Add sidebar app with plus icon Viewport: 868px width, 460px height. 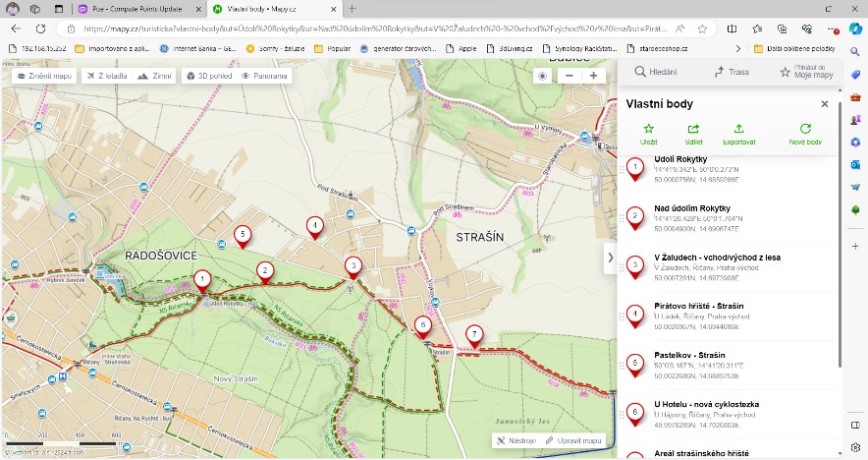tap(855, 246)
